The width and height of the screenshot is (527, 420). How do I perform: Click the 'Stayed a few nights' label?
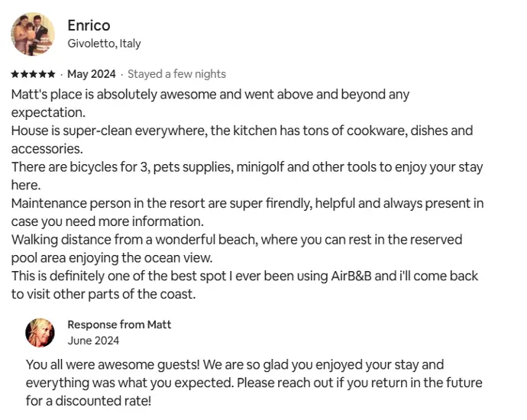(x=176, y=74)
